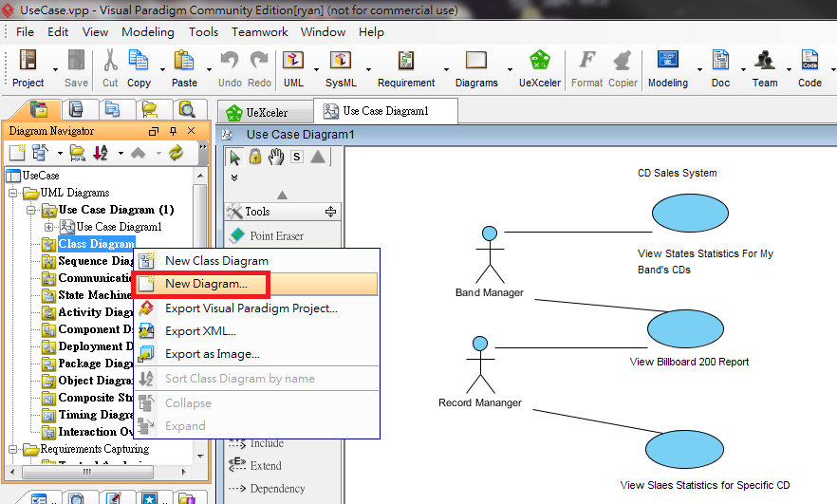The height and width of the screenshot is (504, 837).
Task: Open the File menu
Action: pyautogui.click(x=25, y=32)
